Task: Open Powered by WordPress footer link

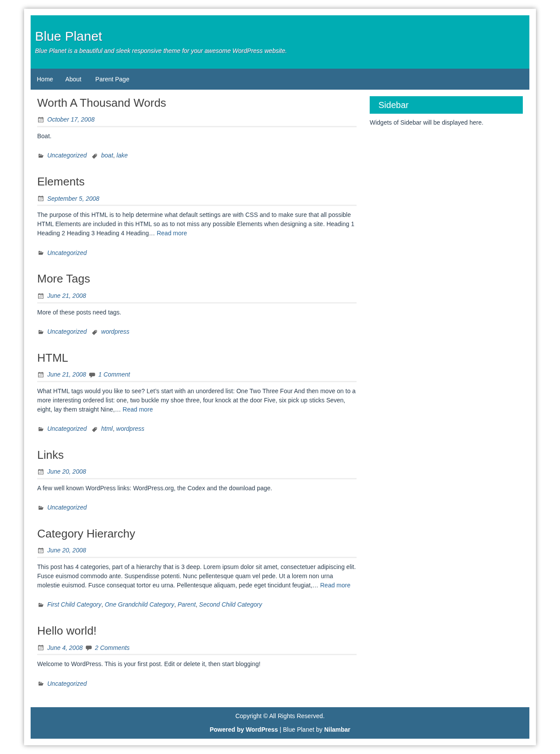Action: 244,730
